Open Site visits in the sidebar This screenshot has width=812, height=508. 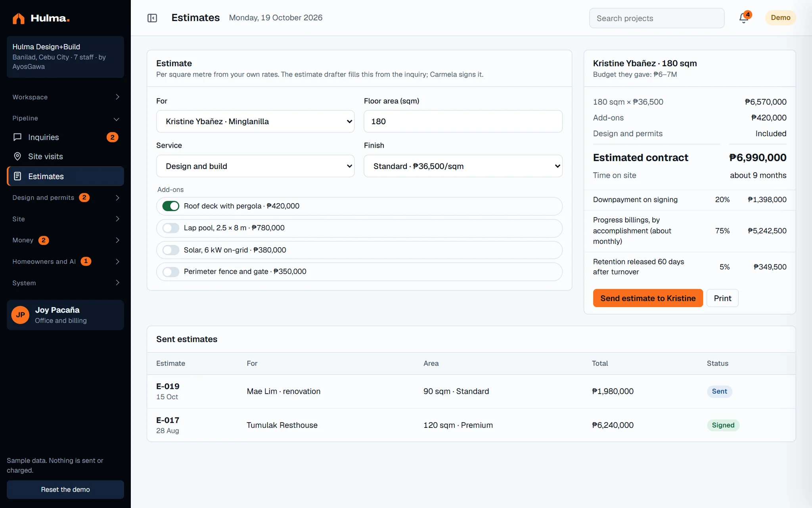click(x=65, y=156)
